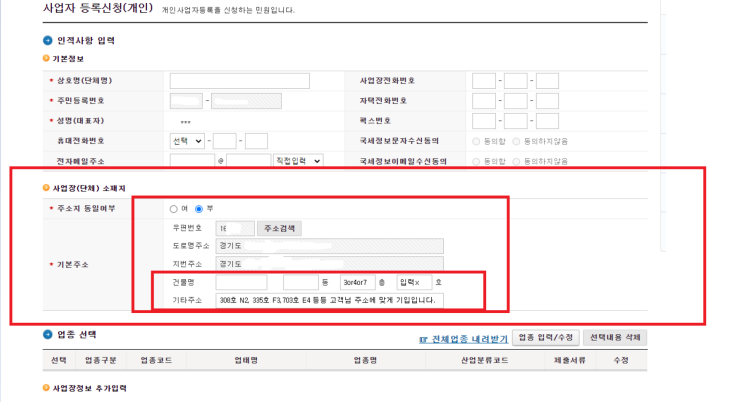The height and width of the screenshot is (402, 743).
Task: Click the 업태명 column header
Action: pos(246,360)
